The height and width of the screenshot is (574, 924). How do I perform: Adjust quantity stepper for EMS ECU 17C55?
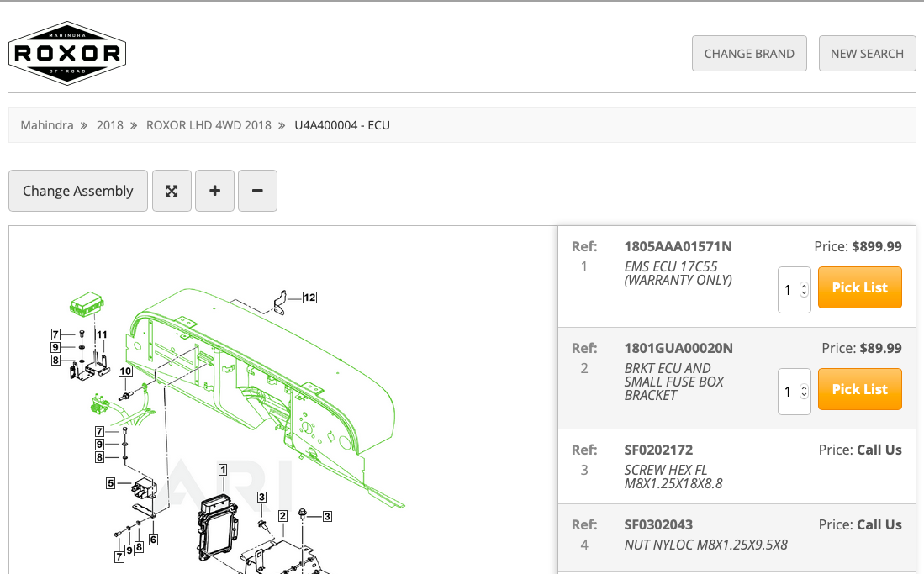[804, 290]
